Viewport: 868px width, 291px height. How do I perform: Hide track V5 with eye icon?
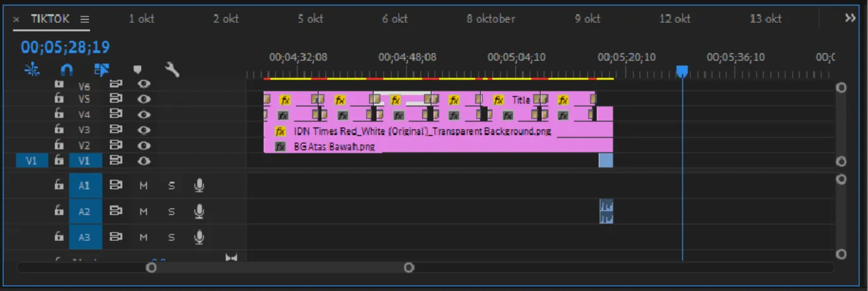point(144,99)
